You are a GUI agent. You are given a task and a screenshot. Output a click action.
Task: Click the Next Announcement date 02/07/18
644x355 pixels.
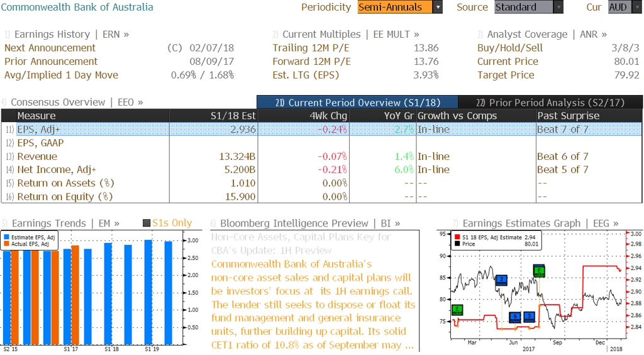coord(211,48)
